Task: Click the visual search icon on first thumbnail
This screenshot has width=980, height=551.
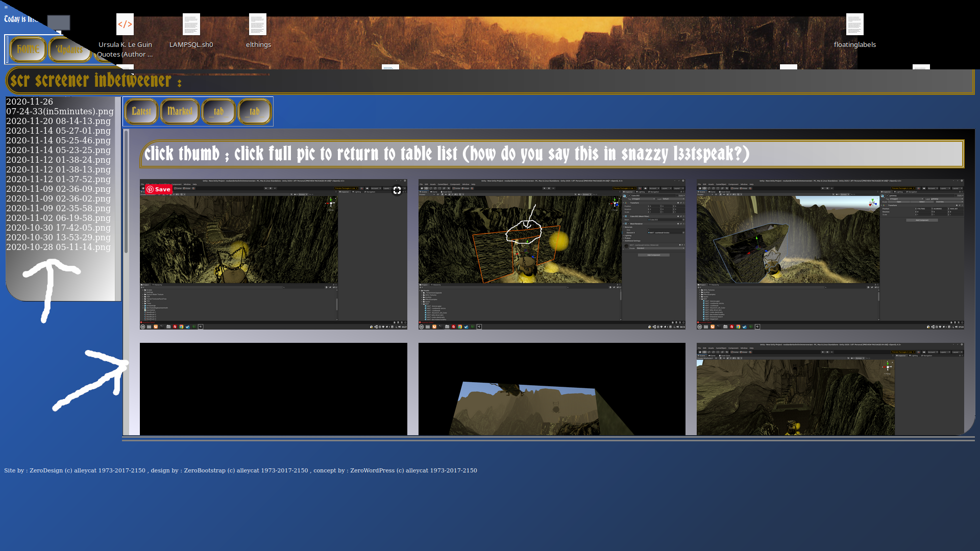Action: [x=397, y=190]
